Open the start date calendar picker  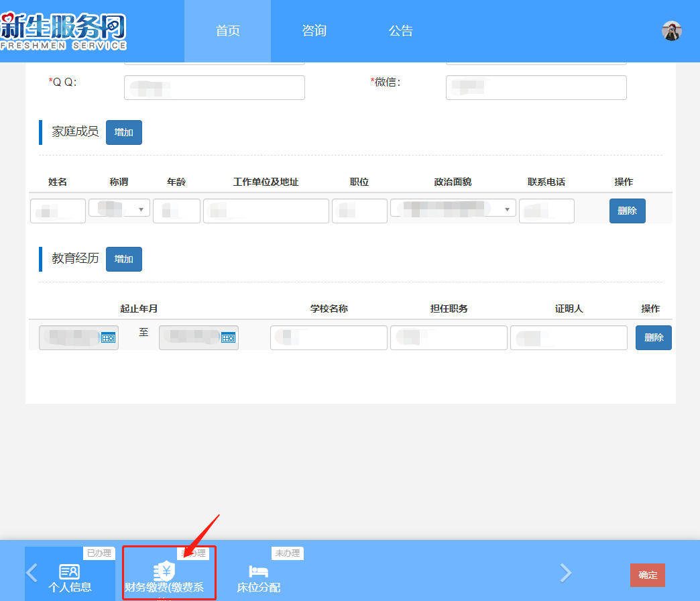(x=108, y=338)
